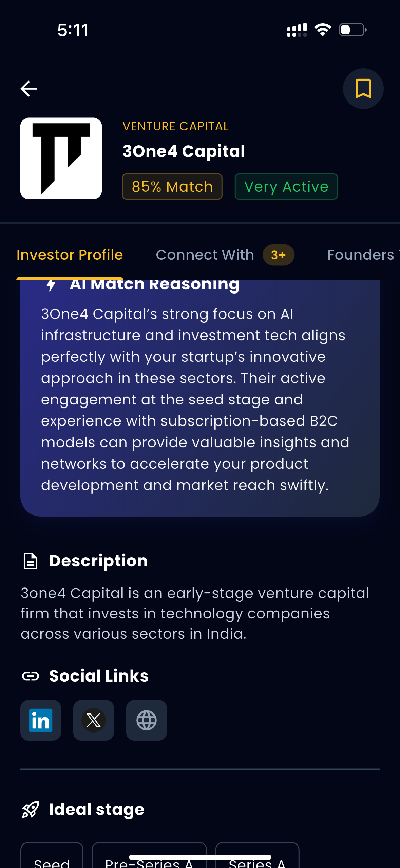Open the X (Twitter) social link
The image size is (400, 868).
94,720
